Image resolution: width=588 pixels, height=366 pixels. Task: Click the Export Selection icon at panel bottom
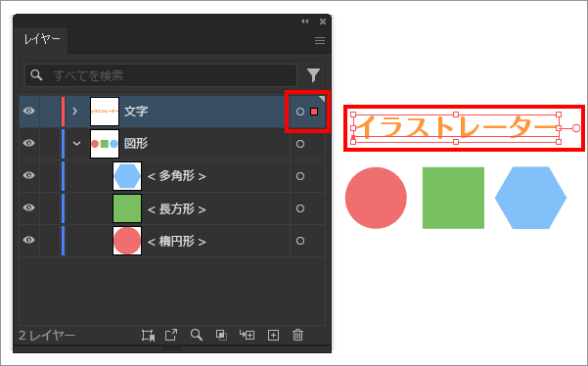point(171,335)
